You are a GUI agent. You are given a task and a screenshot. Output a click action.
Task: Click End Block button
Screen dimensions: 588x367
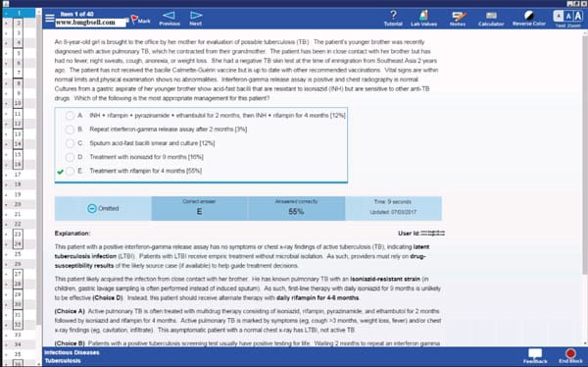[x=570, y=356]
